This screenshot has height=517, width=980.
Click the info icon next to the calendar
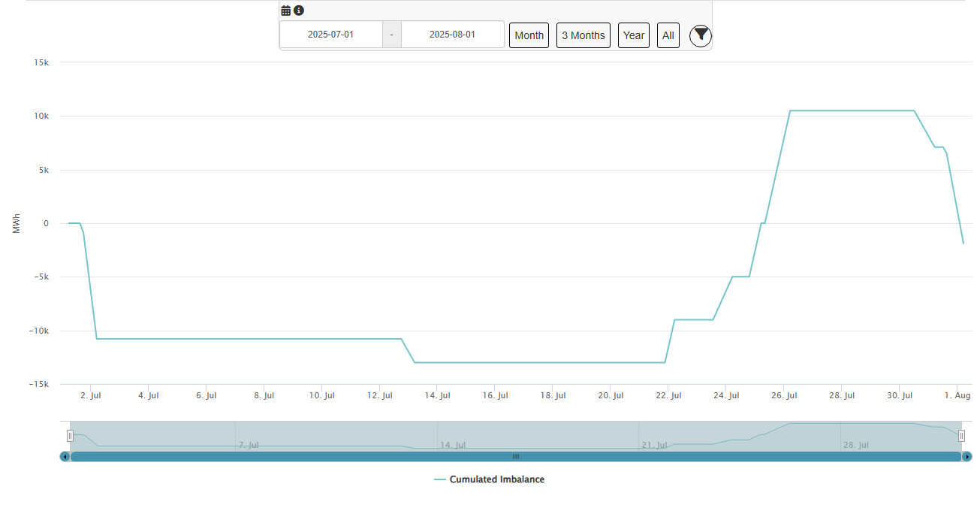(299, 11)
